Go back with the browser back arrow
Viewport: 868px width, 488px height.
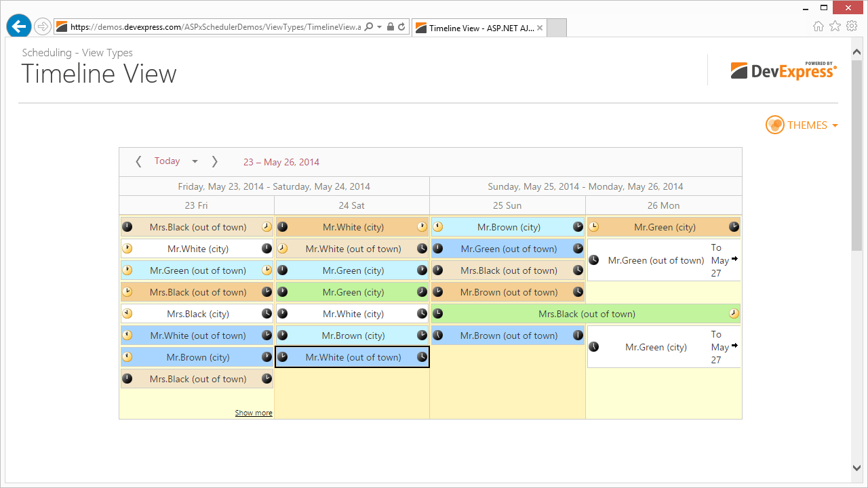(x=19, y=26)
